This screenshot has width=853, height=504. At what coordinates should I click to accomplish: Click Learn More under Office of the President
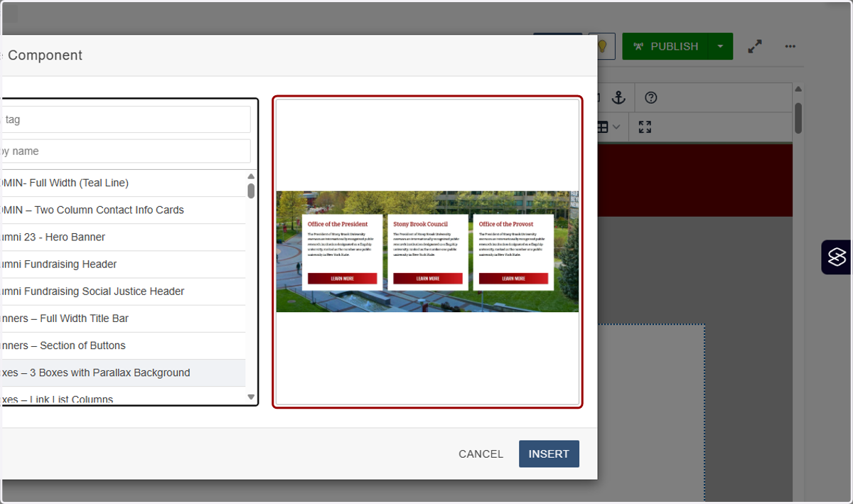point(342,279)
